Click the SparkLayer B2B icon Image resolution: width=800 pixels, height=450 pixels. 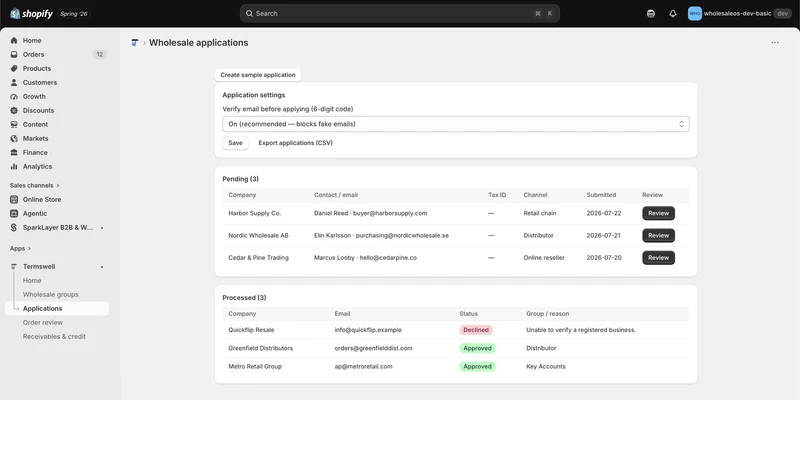pos(14,228)
